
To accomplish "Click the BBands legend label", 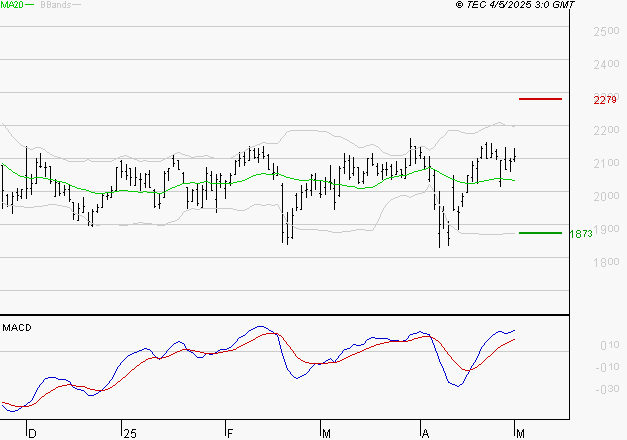I will pyautogui.click(x=56, y=5).
